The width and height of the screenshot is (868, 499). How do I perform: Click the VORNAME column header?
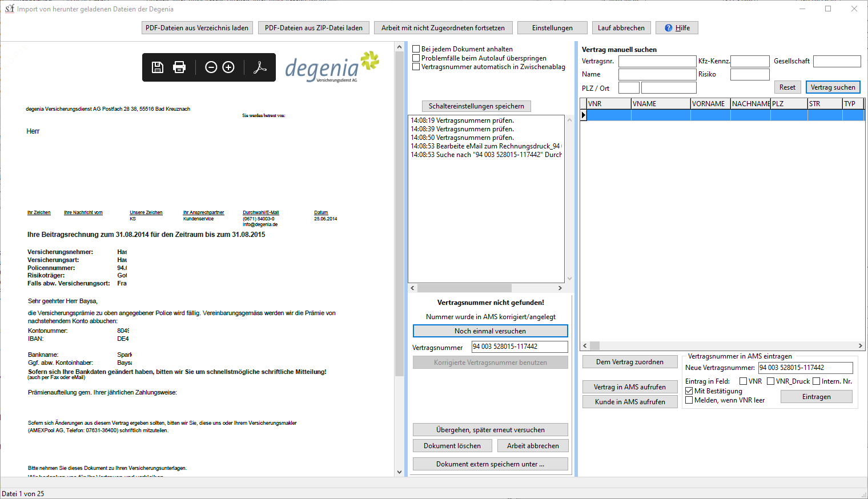click(710, 104)
